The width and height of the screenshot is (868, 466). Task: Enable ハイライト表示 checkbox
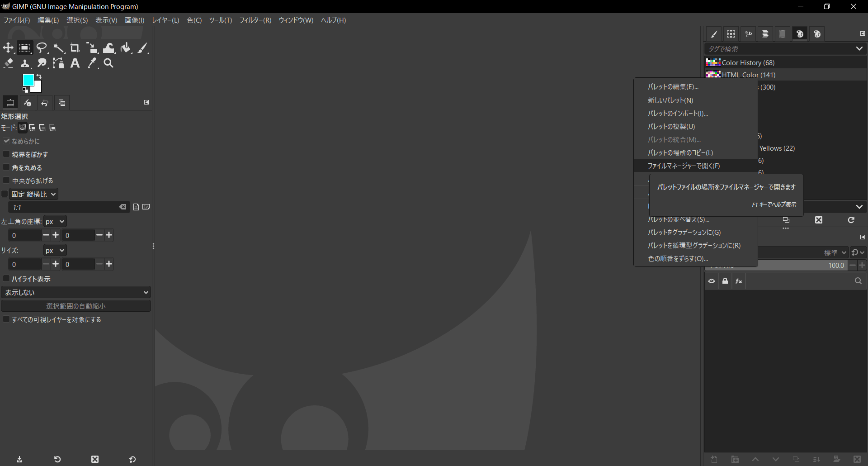[x=6, y=279]
